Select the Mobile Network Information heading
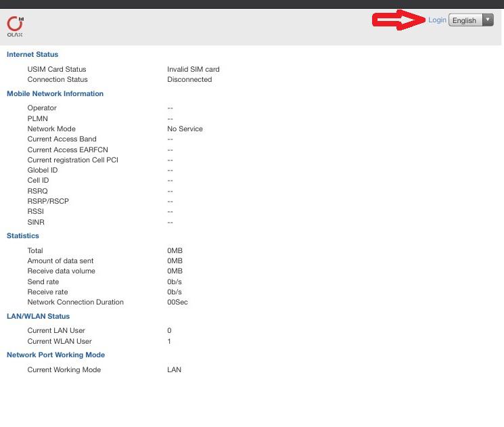This screenshot has height=427, width=504. click(55, 93)
